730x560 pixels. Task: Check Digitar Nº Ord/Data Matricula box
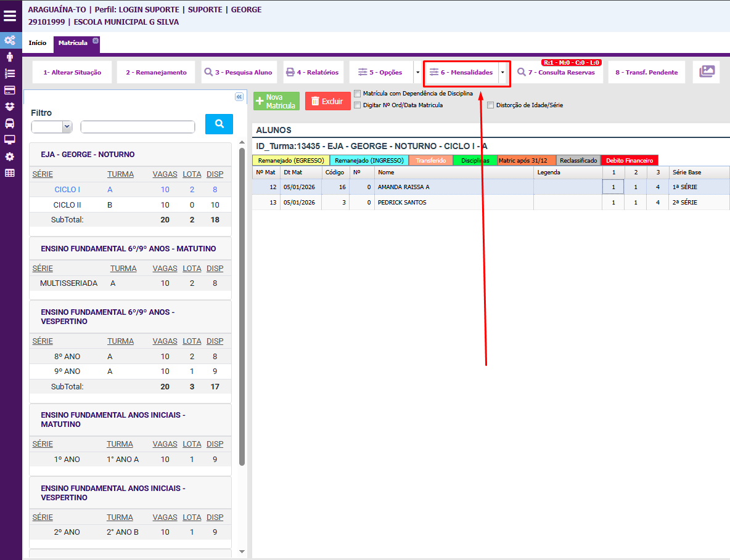[358, 105]
